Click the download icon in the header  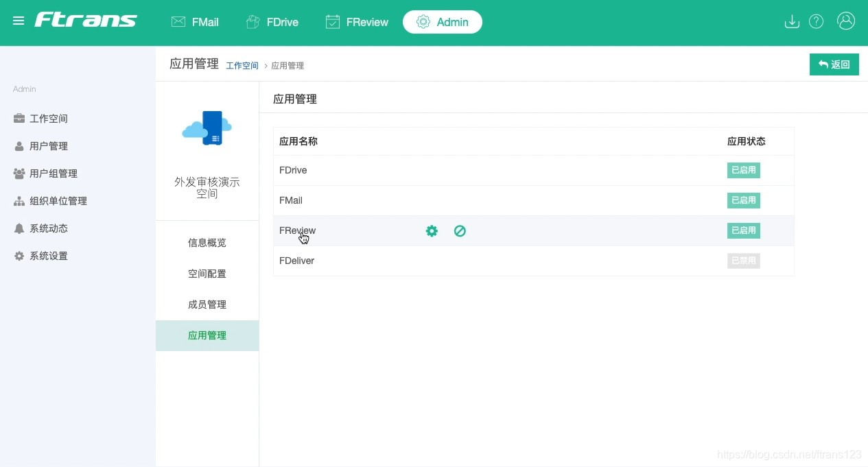pos(792,21)
